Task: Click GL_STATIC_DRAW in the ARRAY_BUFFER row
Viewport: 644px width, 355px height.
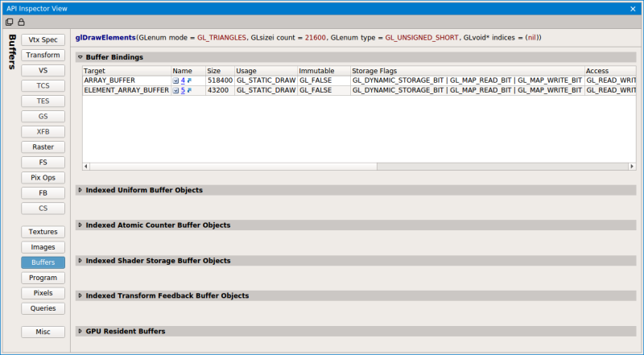Action: point(266,80)
